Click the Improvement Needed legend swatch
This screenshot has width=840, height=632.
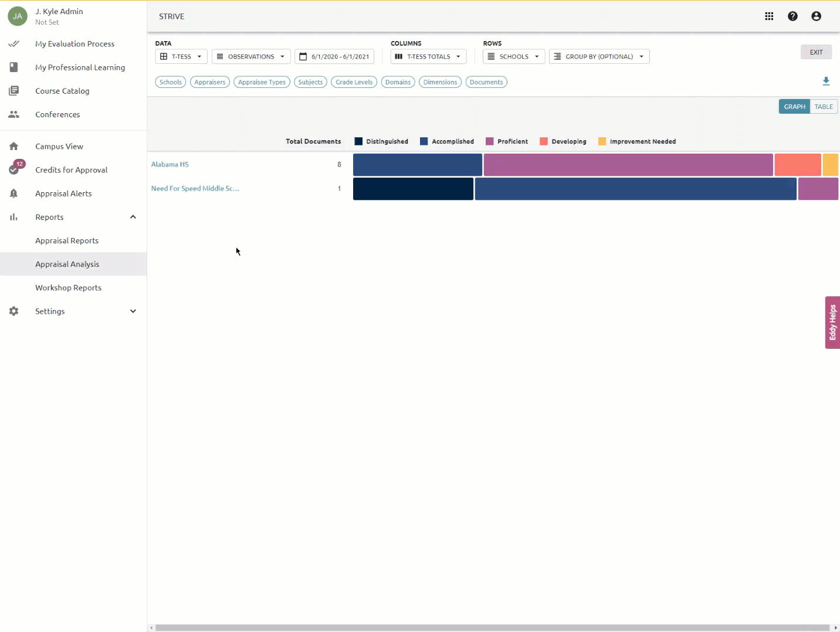coord(602,141)
